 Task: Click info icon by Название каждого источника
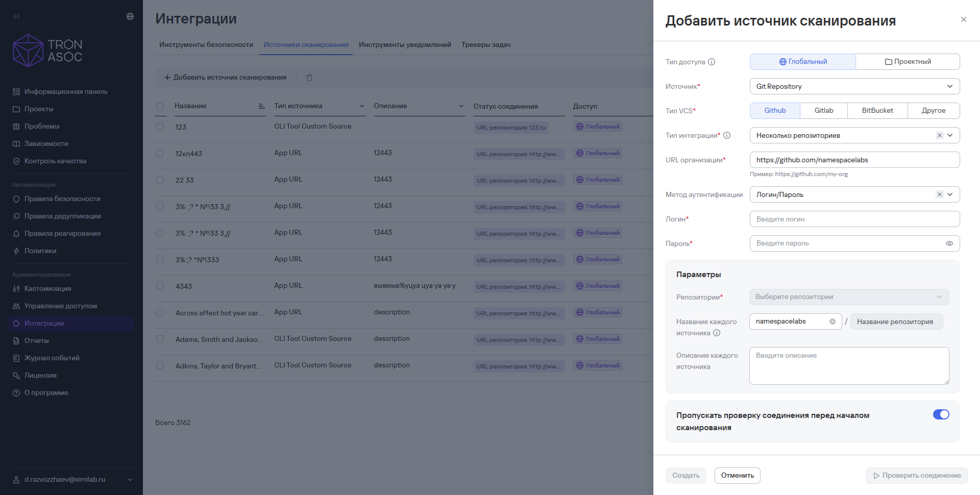click(x=717, y=333)
